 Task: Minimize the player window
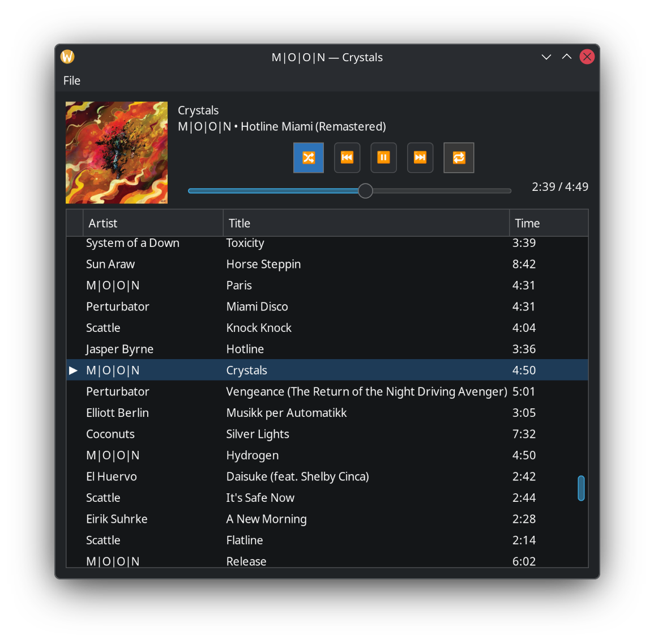click(x=546, y=57)
